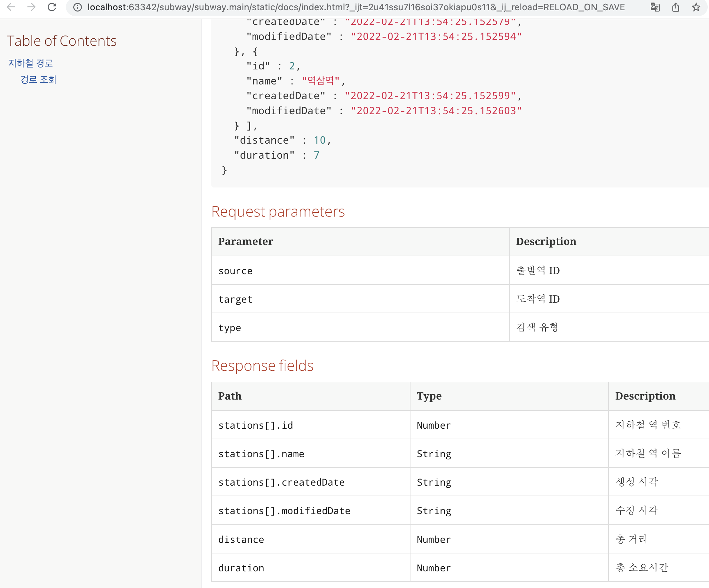
Task: Click the duration path cell
Action: pos(241,568)
